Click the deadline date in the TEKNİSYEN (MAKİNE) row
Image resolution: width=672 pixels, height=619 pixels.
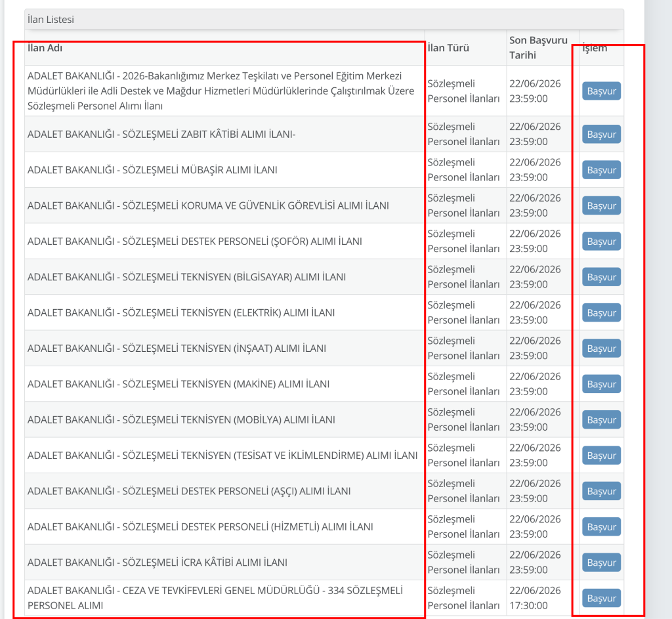535,383
